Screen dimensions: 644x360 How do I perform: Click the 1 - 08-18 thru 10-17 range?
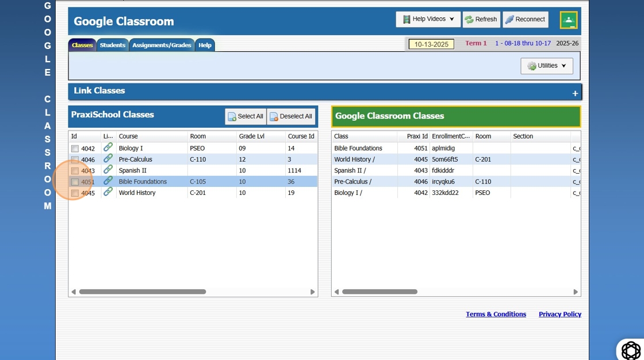click(x=523, y=43)
